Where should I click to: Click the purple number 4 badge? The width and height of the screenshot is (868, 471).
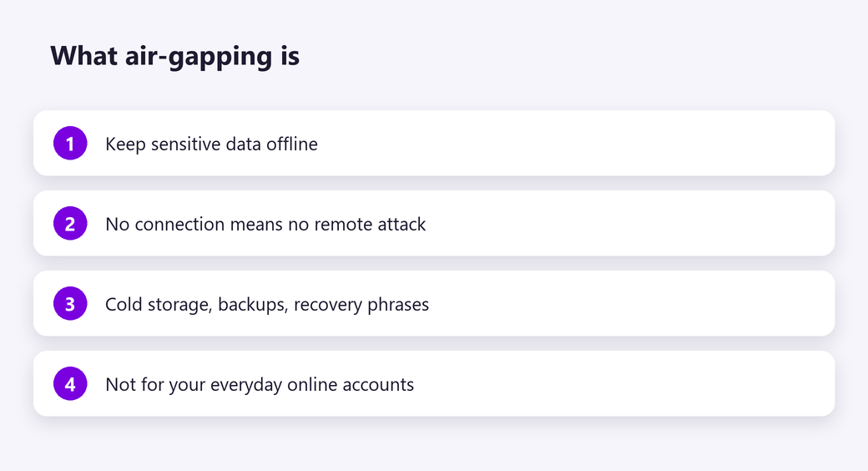[70, 383]
